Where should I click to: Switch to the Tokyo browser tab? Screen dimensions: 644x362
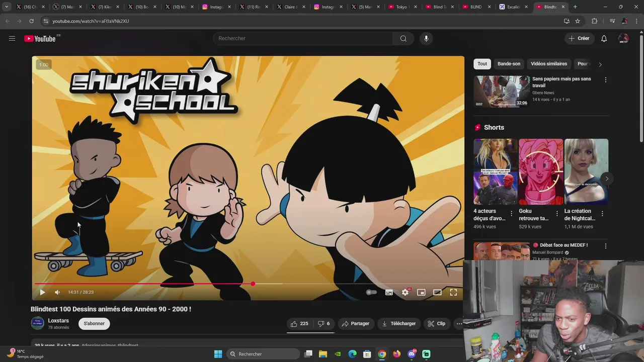(x=402, y=7)
